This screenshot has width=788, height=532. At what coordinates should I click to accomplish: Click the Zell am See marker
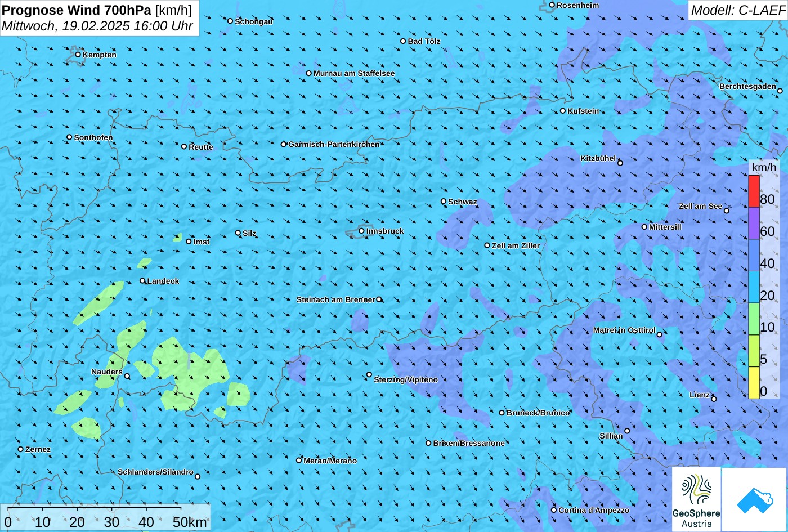[726, 211]
